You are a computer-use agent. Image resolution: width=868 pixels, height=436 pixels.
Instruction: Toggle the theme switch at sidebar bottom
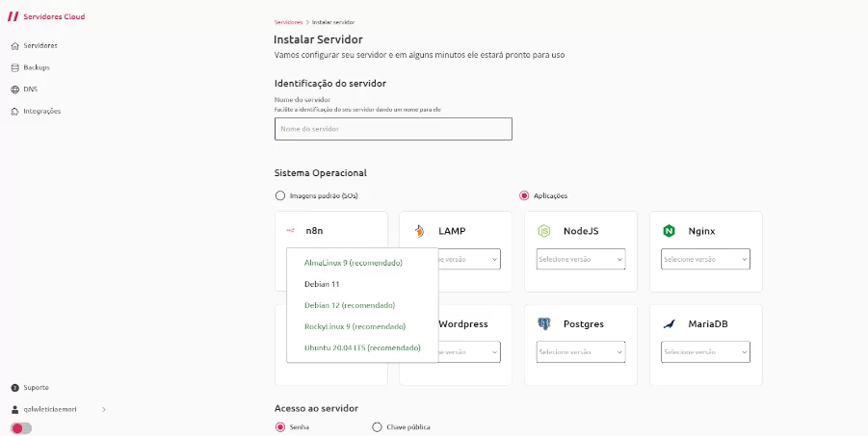coord(21,428)
